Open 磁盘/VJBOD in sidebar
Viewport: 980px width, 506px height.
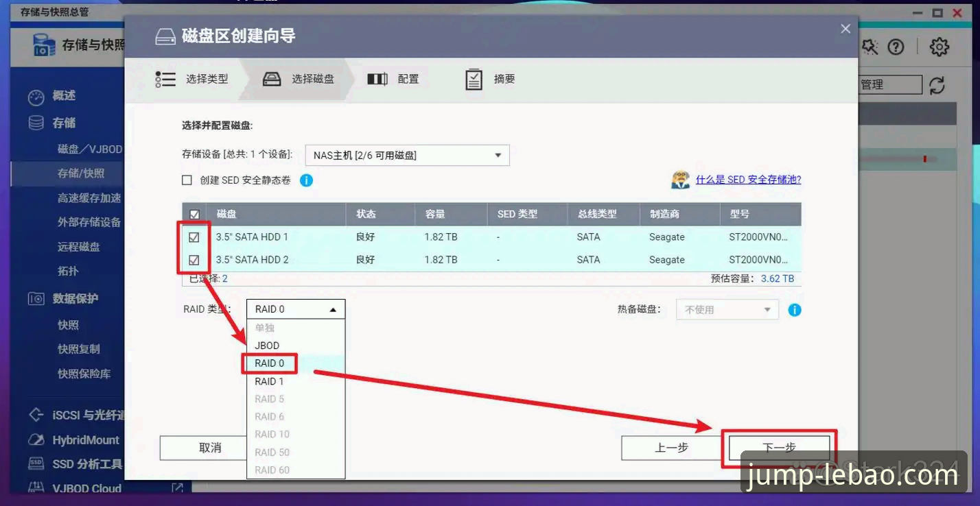click(x=90, y=149)
